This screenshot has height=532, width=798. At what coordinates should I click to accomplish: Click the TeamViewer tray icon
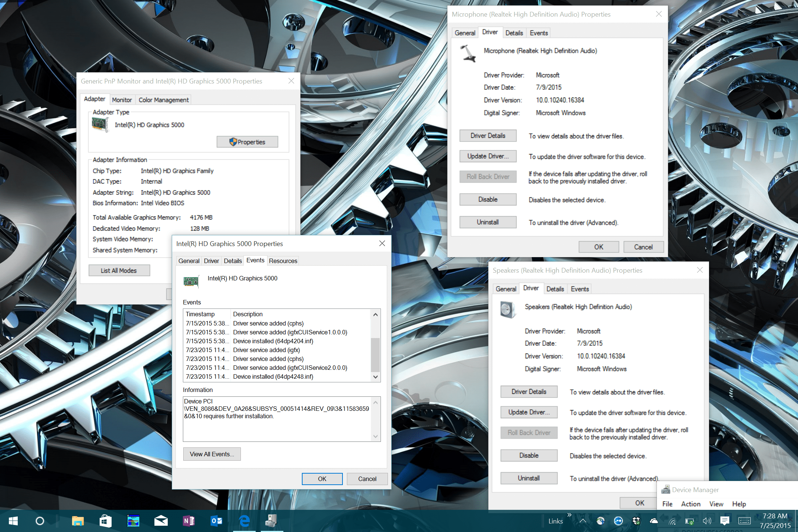pyautogui.click(x=618, y=521)
